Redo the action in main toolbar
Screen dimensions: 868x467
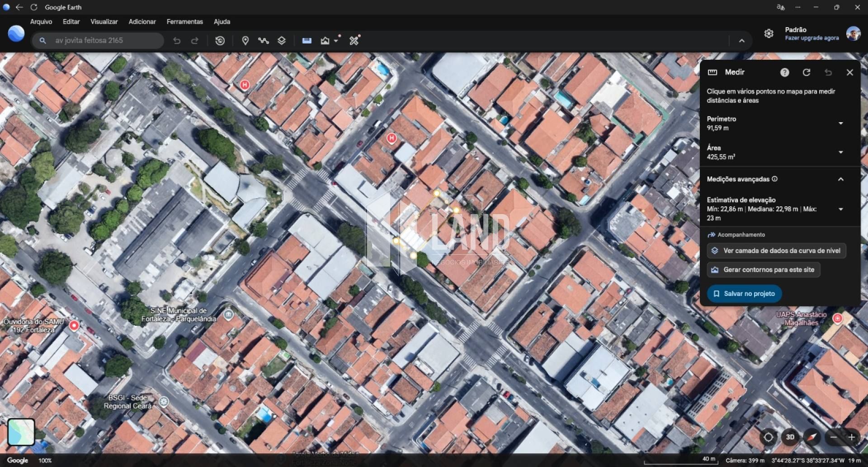[195, 41]
